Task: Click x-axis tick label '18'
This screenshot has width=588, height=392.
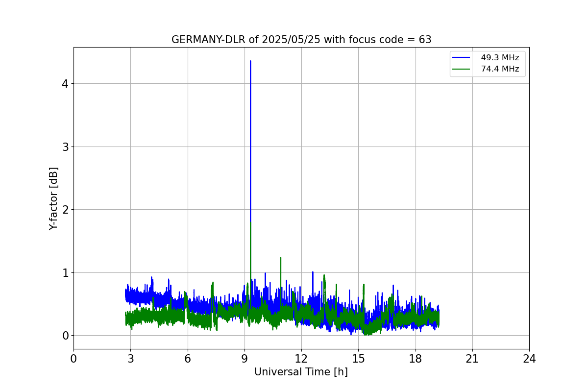Action: click(x=416, y=359)
